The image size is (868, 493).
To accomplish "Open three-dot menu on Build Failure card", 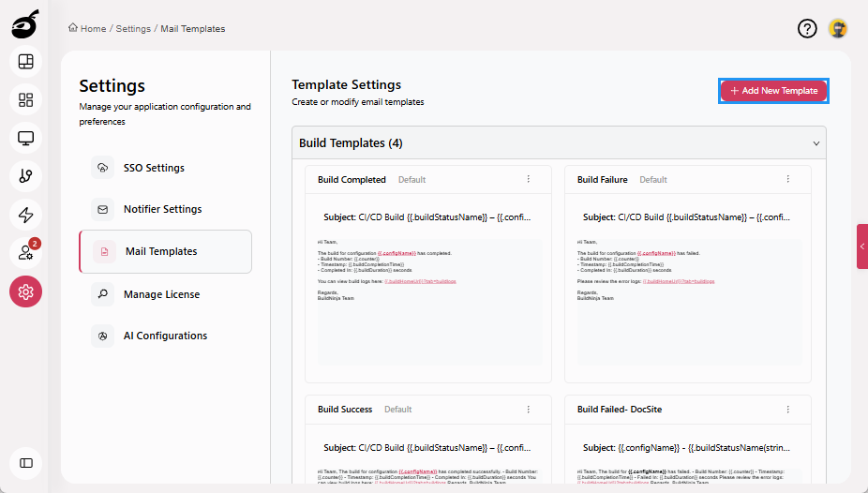I will (x=787, y=179).
